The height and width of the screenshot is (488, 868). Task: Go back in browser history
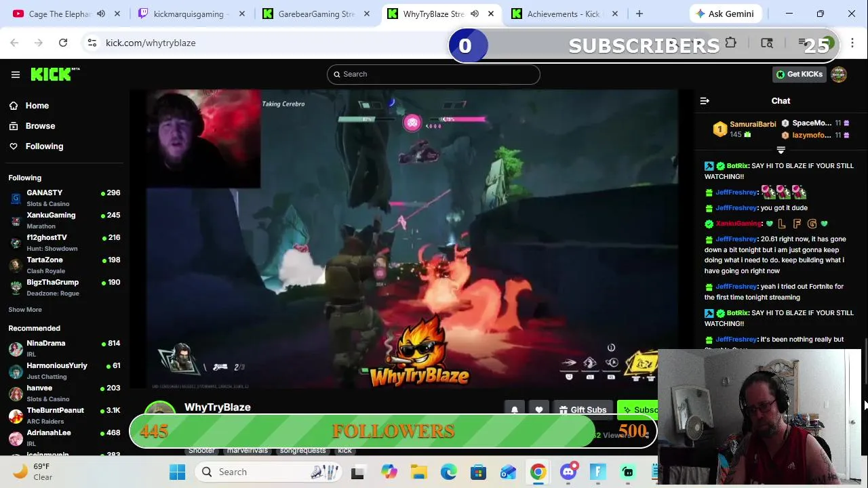pyautogui.click(x=14, y=43)
